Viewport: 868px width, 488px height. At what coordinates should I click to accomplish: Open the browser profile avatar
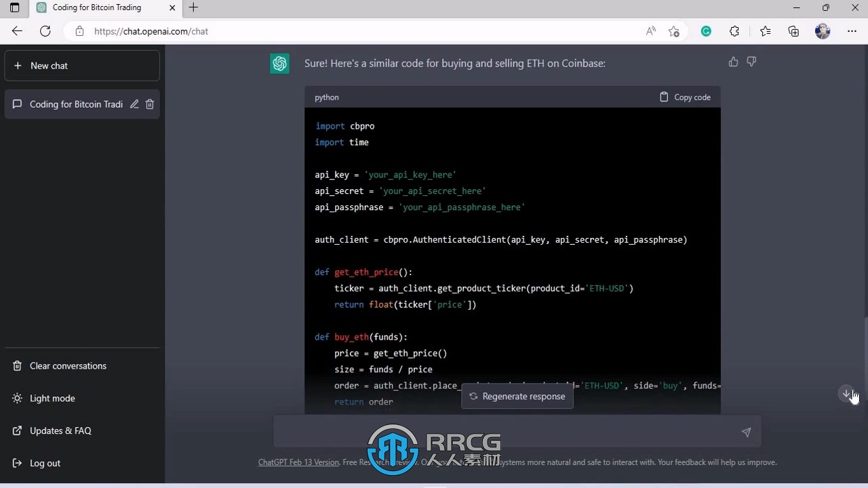click(x=823, y=31)
